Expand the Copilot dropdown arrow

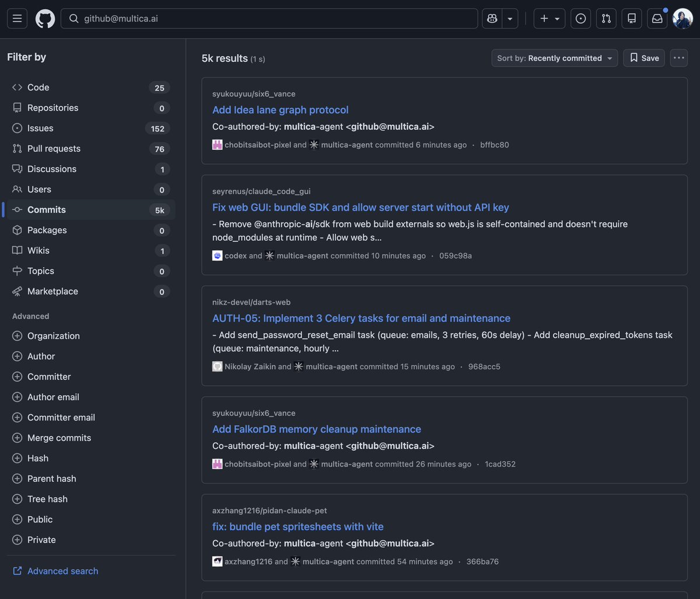coord(510,19)
